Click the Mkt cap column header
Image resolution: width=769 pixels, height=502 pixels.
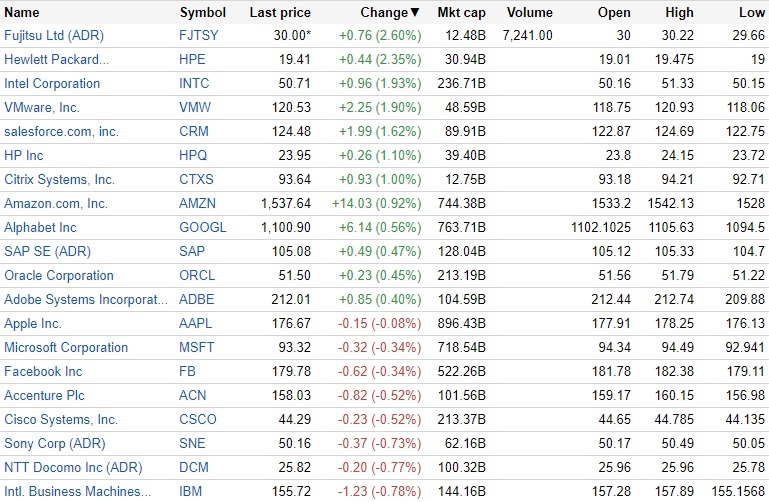[461, 13]
